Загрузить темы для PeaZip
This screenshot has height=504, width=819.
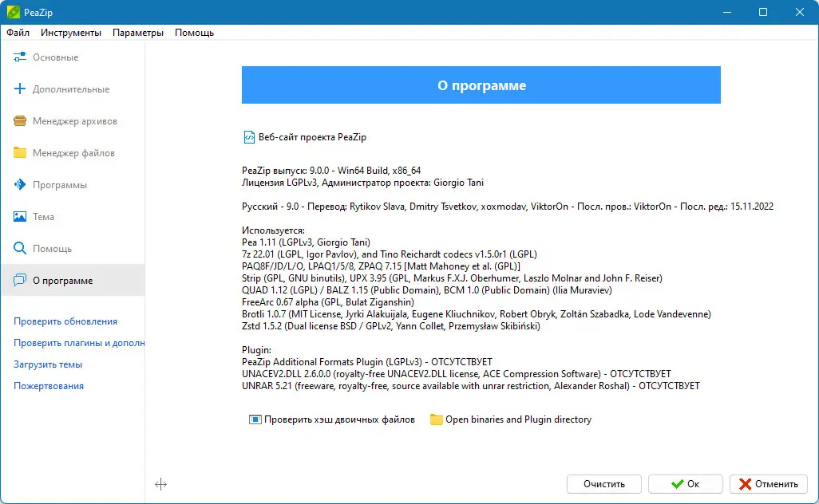pos(46,365)
